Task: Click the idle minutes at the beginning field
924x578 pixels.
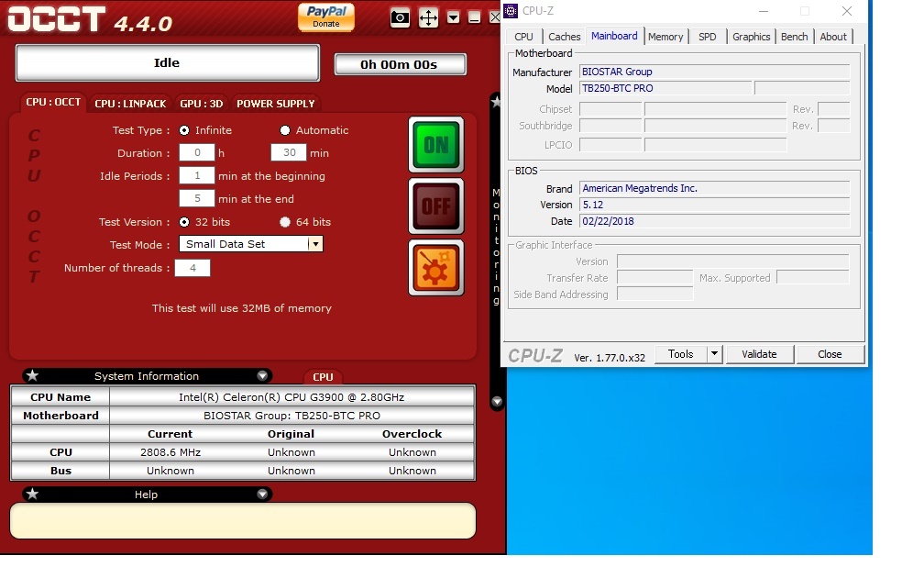Action: pos(197,176)
